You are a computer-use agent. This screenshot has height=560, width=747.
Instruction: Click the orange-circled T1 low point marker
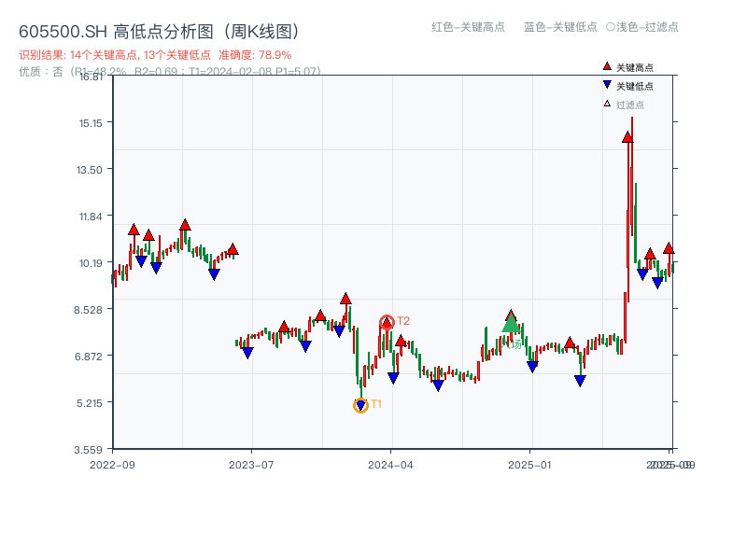(361, 405)
